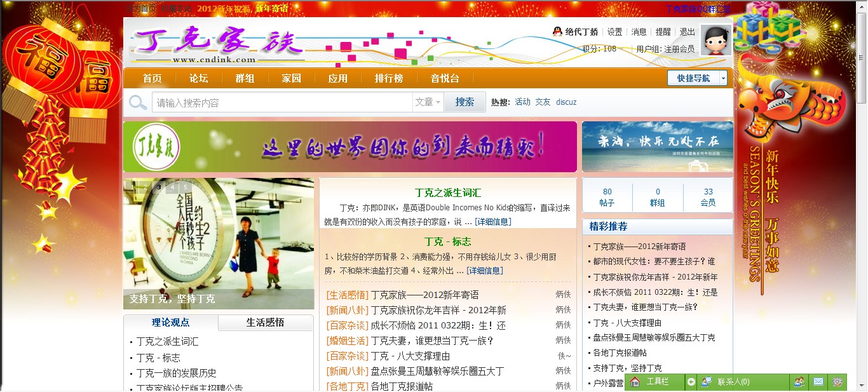Open 家园 in the navigation bar
This screenshot has width=868, height=392.
click(292, 78)
